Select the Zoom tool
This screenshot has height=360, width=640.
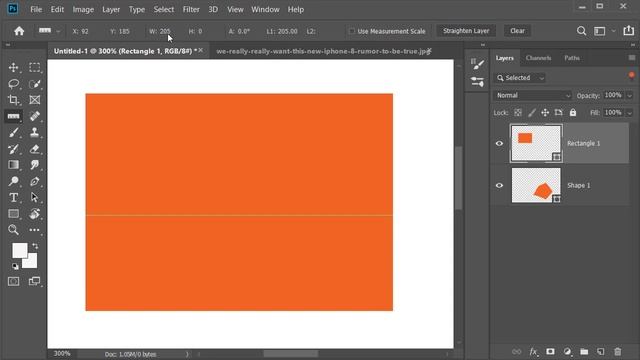point(13,230)
